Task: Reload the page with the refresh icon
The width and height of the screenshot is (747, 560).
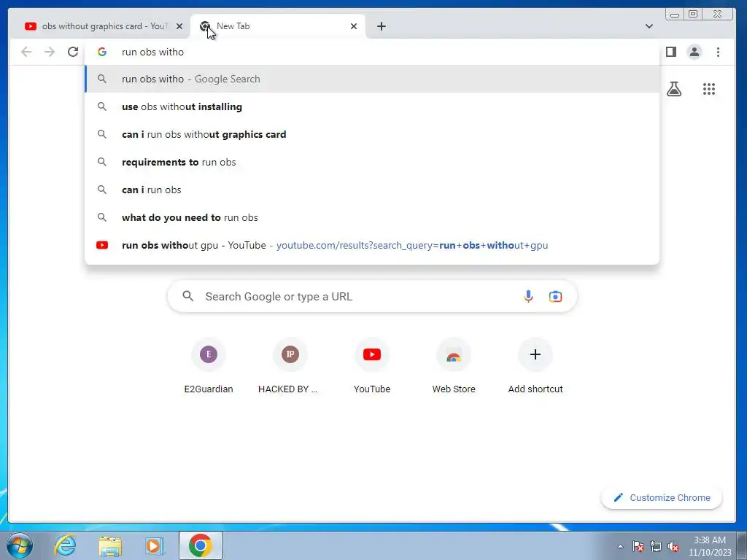Action: 73,52
